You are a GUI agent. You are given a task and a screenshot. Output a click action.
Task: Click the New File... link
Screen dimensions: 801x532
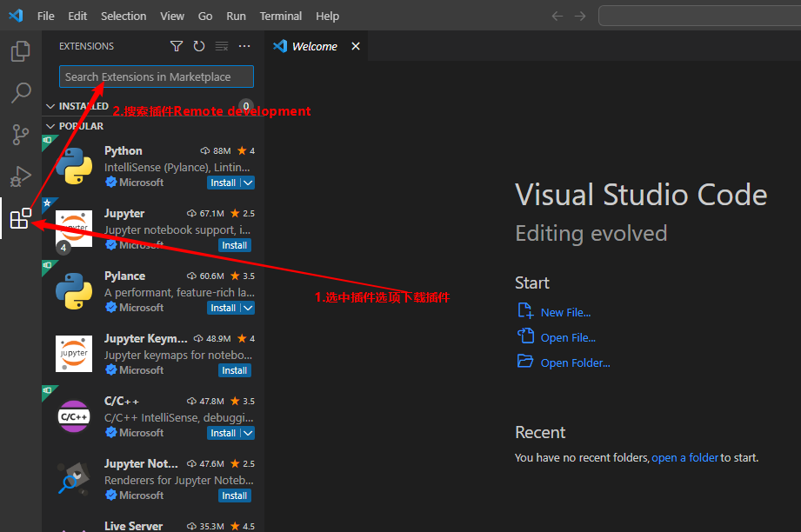565,312
